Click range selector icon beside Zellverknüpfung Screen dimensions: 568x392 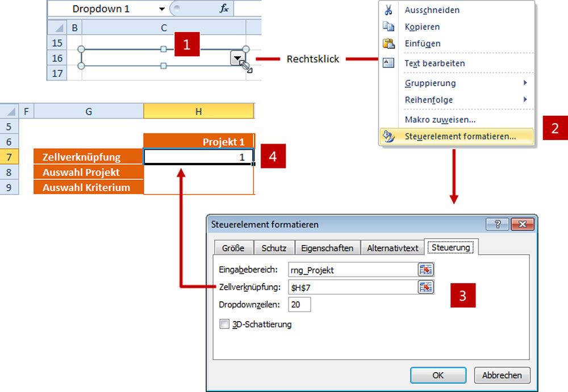(426, 287)
